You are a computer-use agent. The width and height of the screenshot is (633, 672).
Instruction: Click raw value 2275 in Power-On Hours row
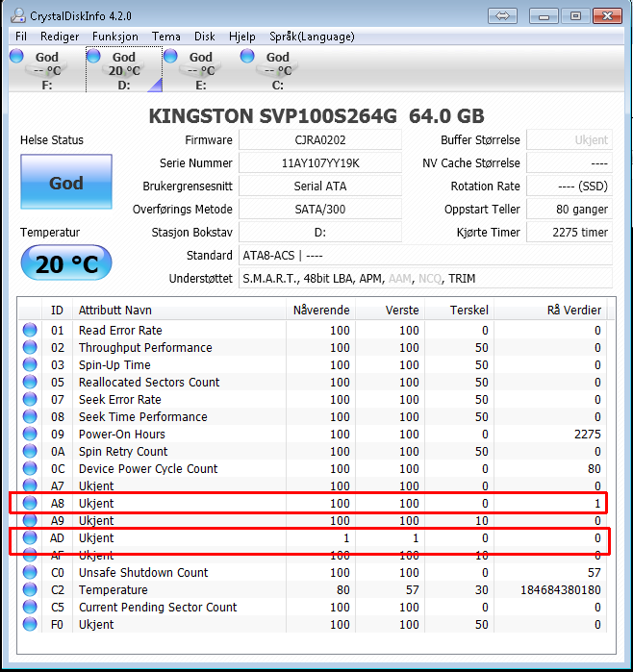(588, 435)
